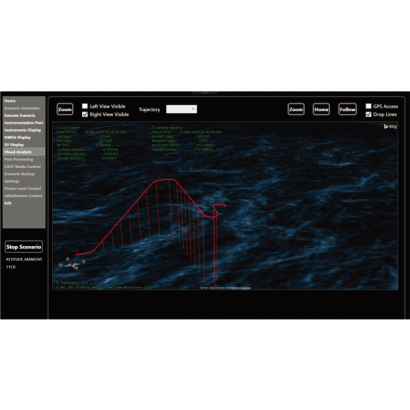Screen dimensions: 410x410
Task: Select Execute Scenario in the sidebar
Action: [20, 115]
